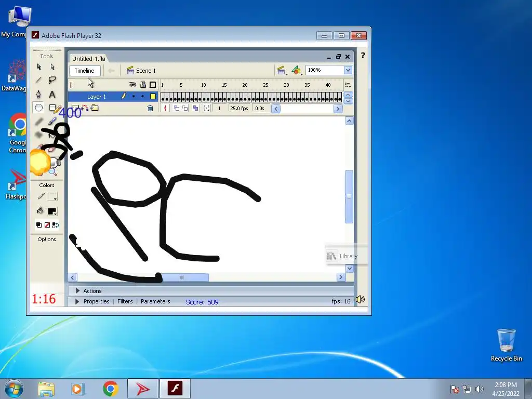Click timeline scroll right arrow
532x399 pixels.
[338, 109]
